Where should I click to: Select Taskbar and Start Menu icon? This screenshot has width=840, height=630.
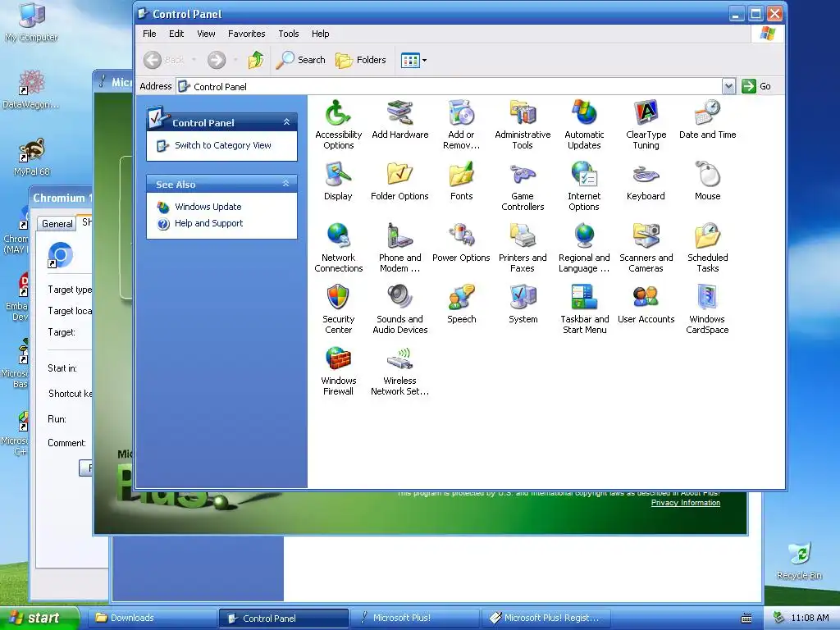(x=584, y=309)
